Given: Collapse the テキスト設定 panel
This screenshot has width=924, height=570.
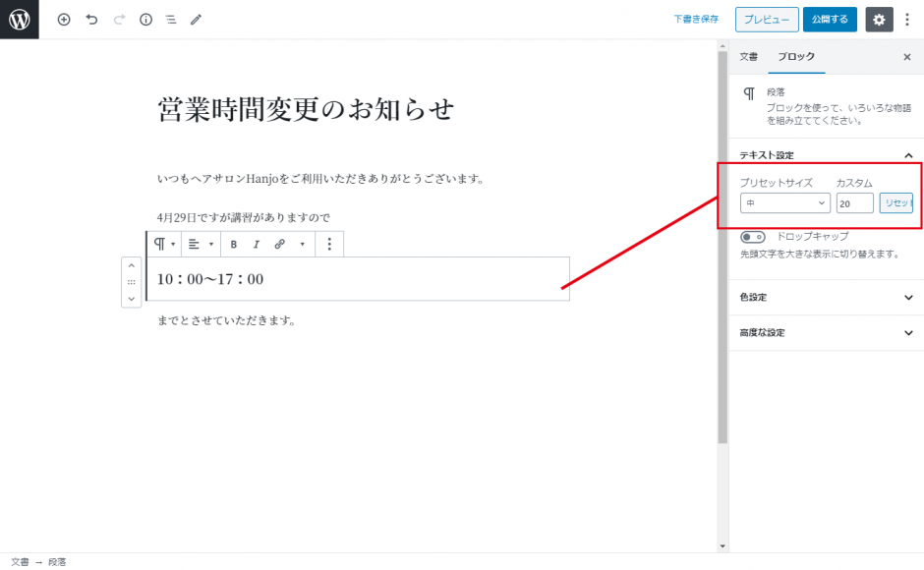Looking at the screenshot, I should pyautogui.click(x=907, y=155).
